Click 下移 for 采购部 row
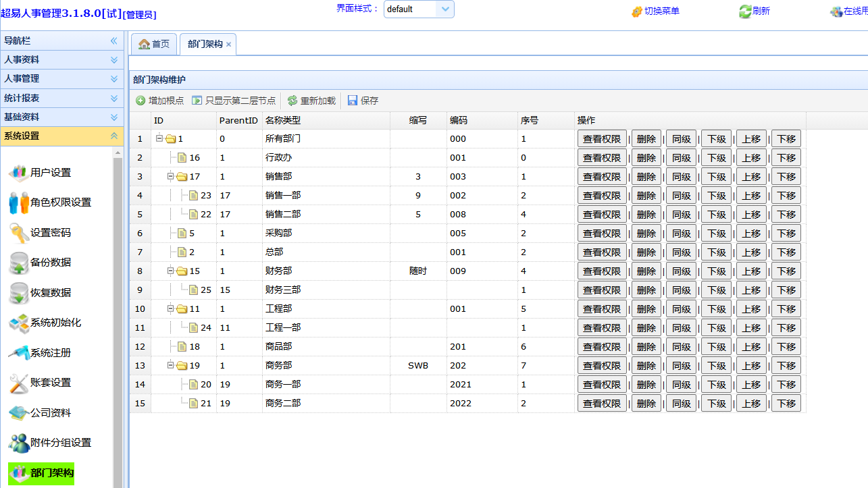 (786, 234)
